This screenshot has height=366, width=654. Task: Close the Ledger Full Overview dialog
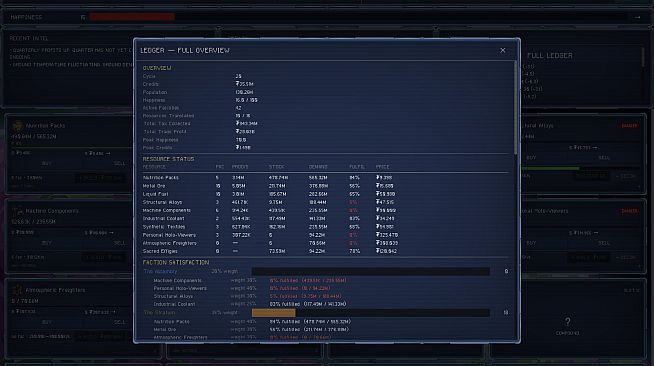(503, 50)
